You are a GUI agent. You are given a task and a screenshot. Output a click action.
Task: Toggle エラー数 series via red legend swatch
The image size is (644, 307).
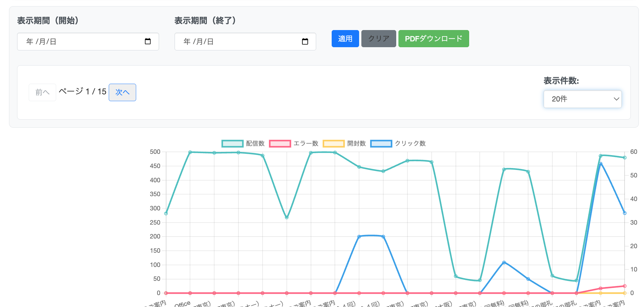(280, 143)
